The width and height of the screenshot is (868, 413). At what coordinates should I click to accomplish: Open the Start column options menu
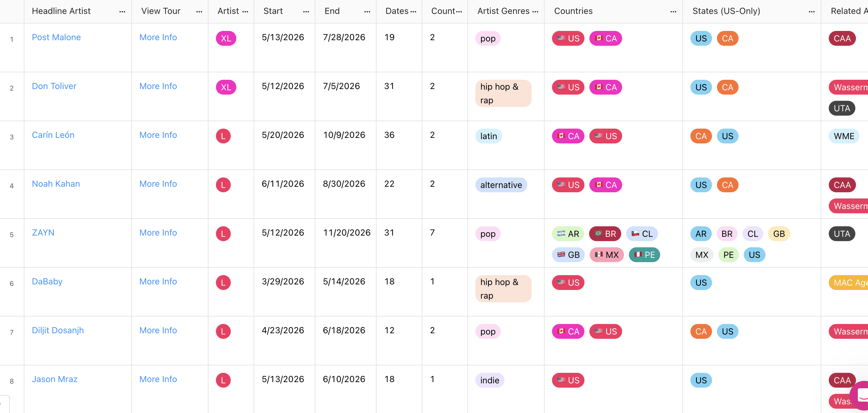tap(305, 11)
